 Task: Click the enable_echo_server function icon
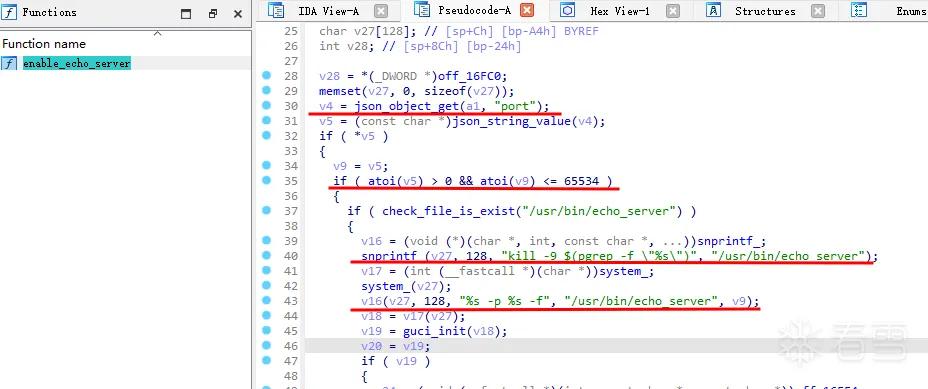click(9, 63)
